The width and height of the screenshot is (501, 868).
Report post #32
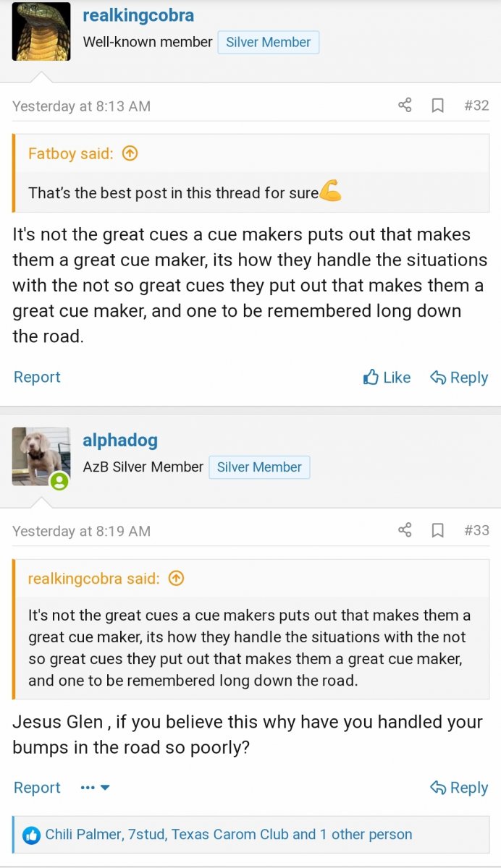(x=37, y=378)
